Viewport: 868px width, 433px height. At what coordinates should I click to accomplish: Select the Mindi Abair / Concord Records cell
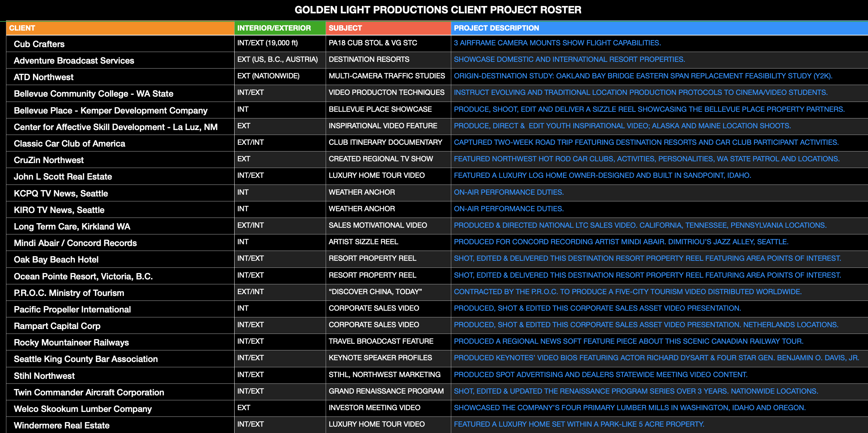[x=75, y=243]
